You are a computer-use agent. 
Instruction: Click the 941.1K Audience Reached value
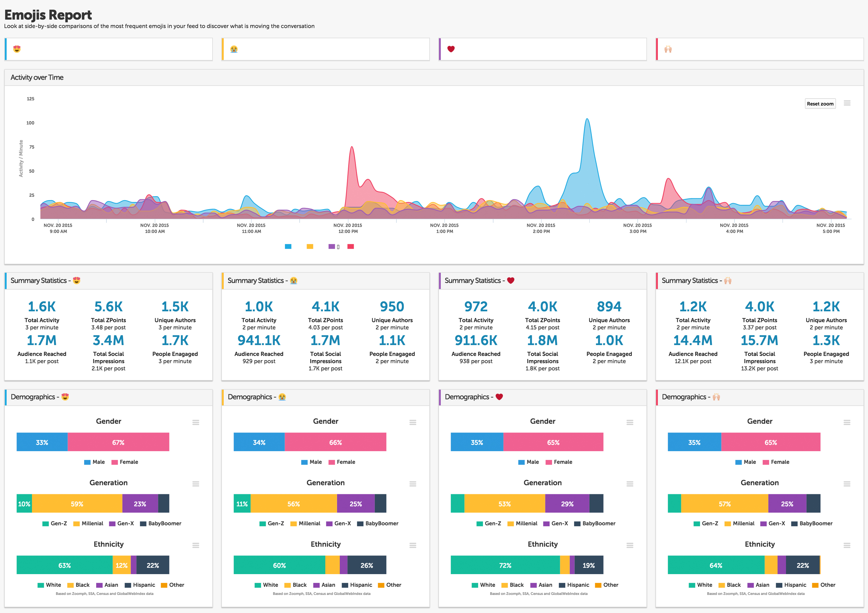[x=259, y=341]
